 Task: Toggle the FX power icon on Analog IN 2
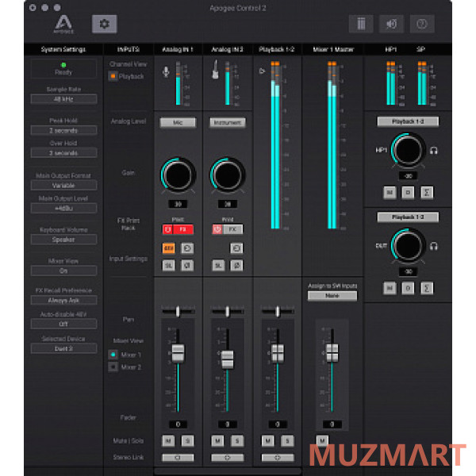tap(217, 229)
